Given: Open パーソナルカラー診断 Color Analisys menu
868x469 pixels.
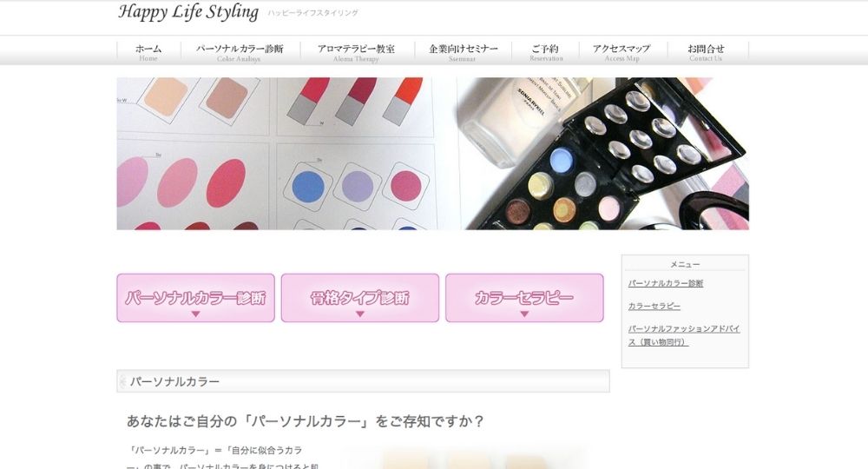Looking at the screenshot, I should [240, 53].
